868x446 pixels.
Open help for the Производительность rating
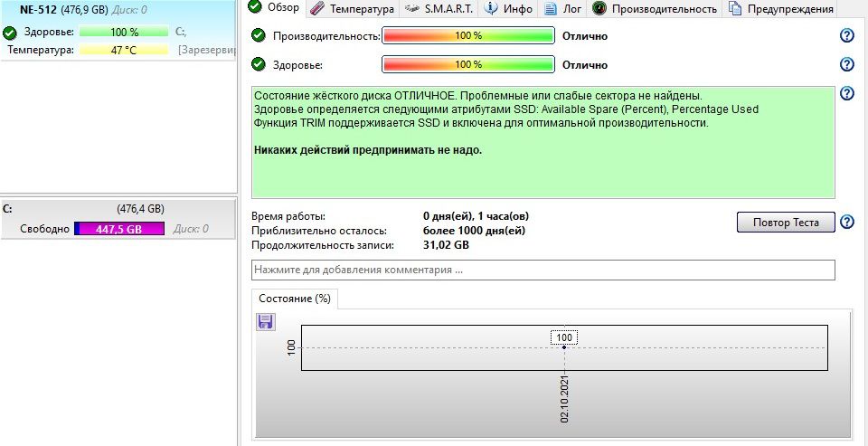(847, 36)
